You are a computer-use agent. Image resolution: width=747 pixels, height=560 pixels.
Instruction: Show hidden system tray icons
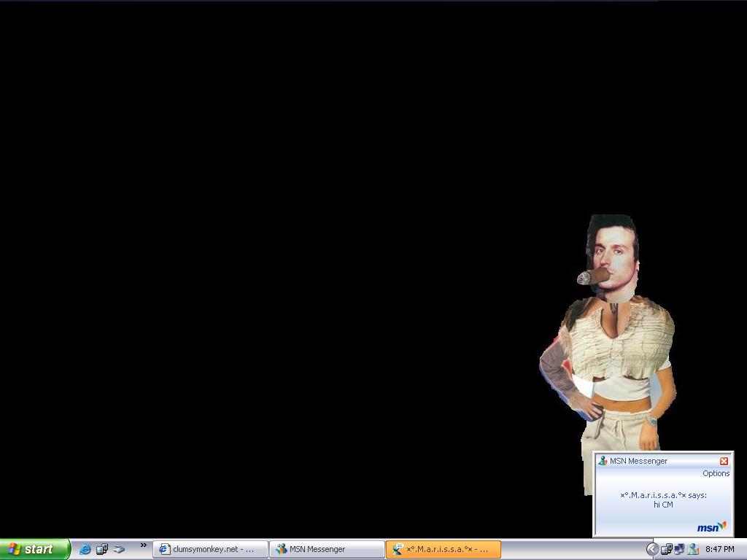(652, 549)
